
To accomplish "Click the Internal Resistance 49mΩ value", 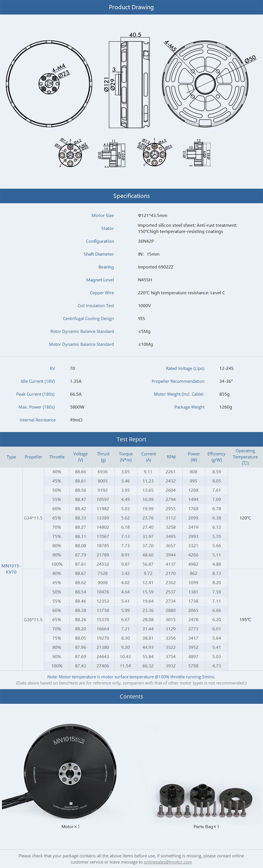I will click(x=76, y=420).
